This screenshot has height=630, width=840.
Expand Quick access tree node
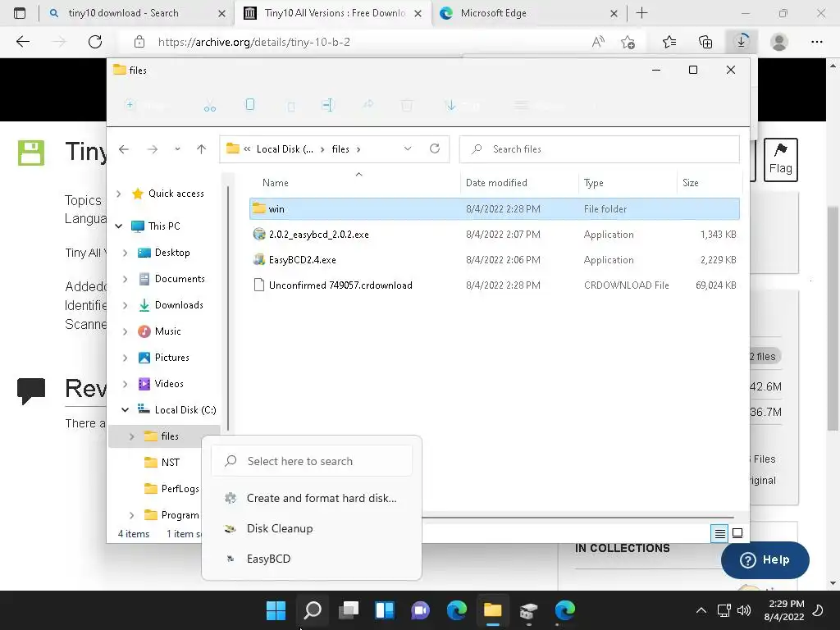119,194
